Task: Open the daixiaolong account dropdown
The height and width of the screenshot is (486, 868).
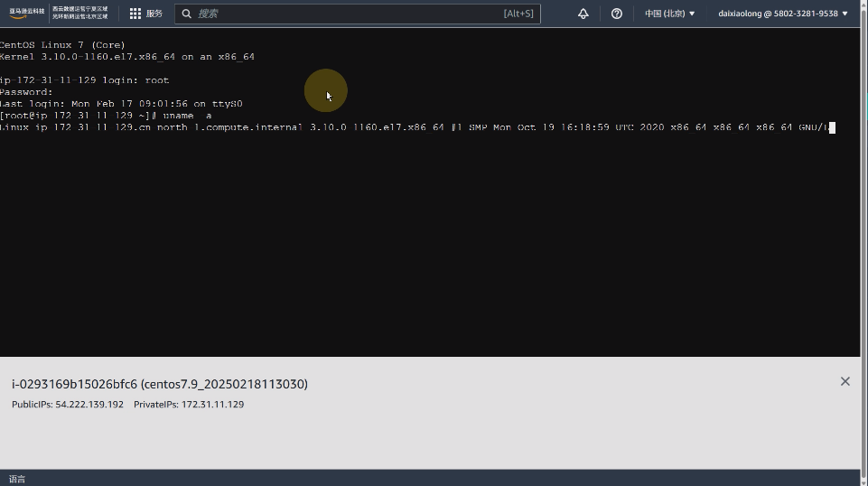Action: click(x=783, y=14)
